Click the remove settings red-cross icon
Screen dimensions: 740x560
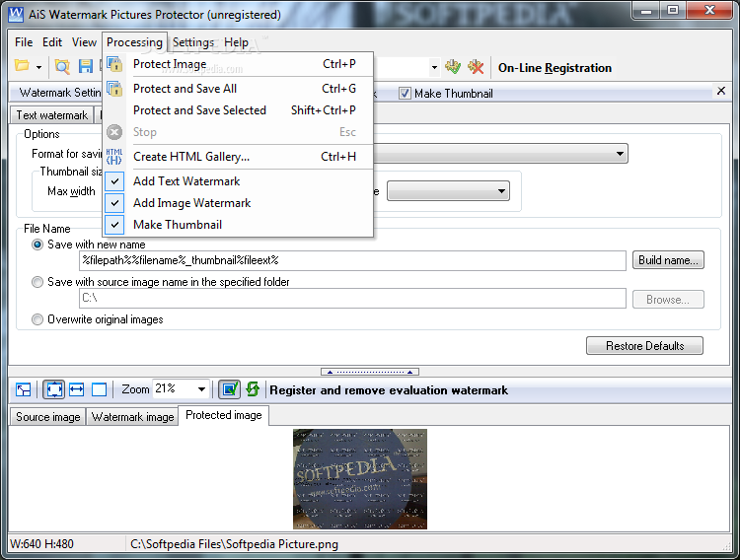pos(476,67)
